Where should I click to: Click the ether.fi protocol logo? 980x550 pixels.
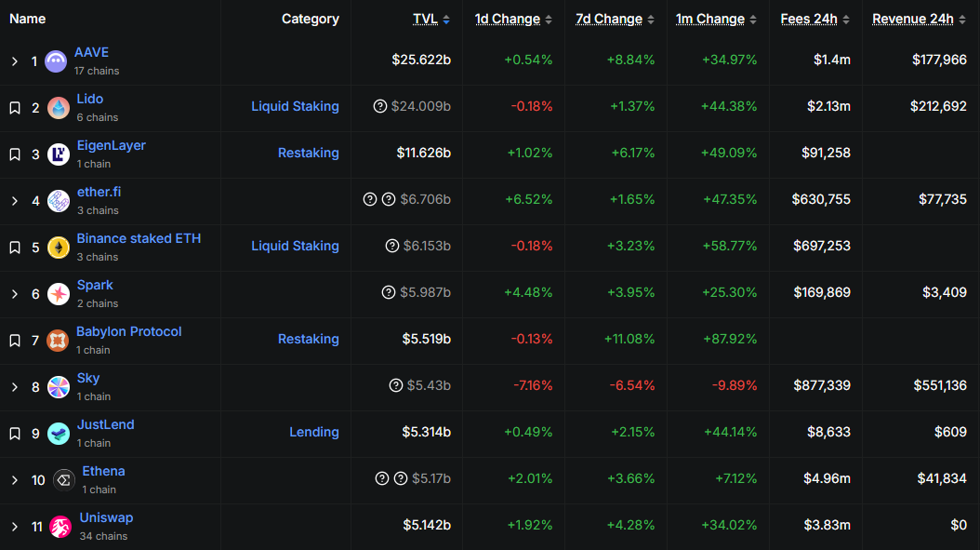(59, 201)
